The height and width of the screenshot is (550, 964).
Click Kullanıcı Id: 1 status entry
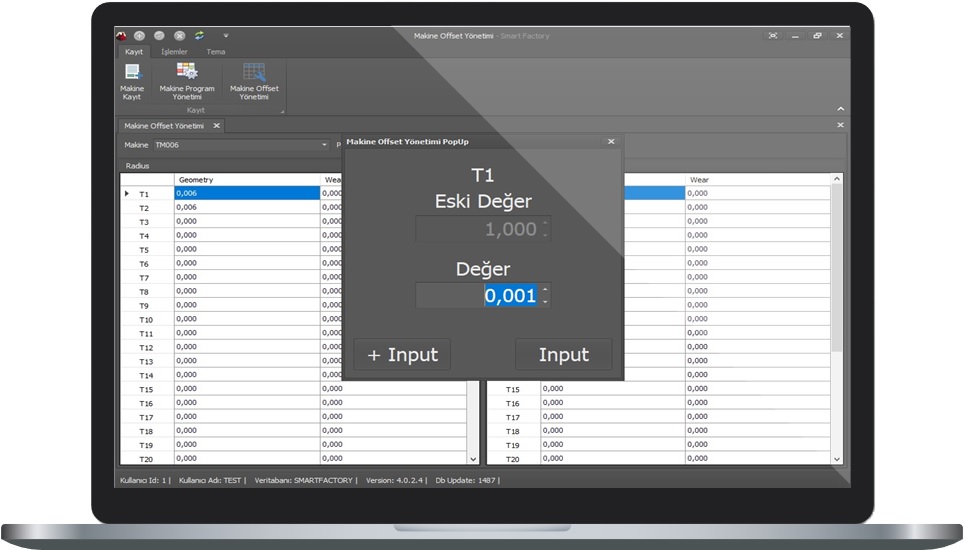pos(143,481)
